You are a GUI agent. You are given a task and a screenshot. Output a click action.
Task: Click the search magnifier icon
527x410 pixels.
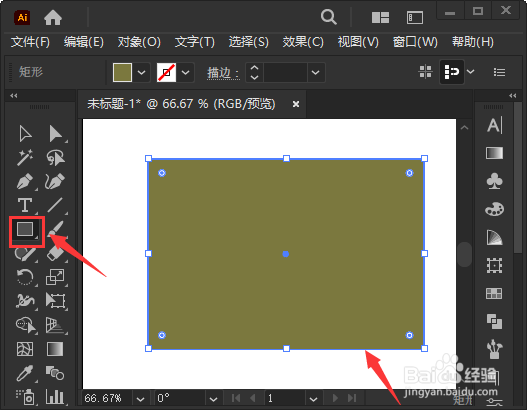[x=328, y=17]
